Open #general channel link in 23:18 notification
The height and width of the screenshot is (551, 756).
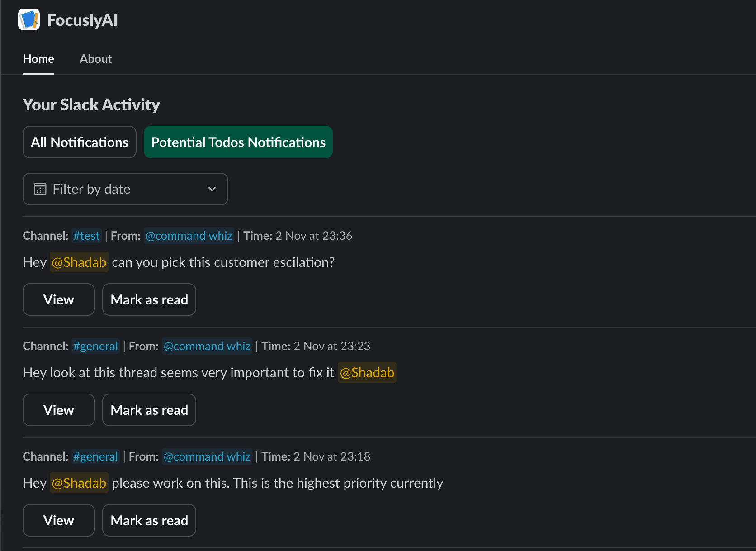[95, 456]
